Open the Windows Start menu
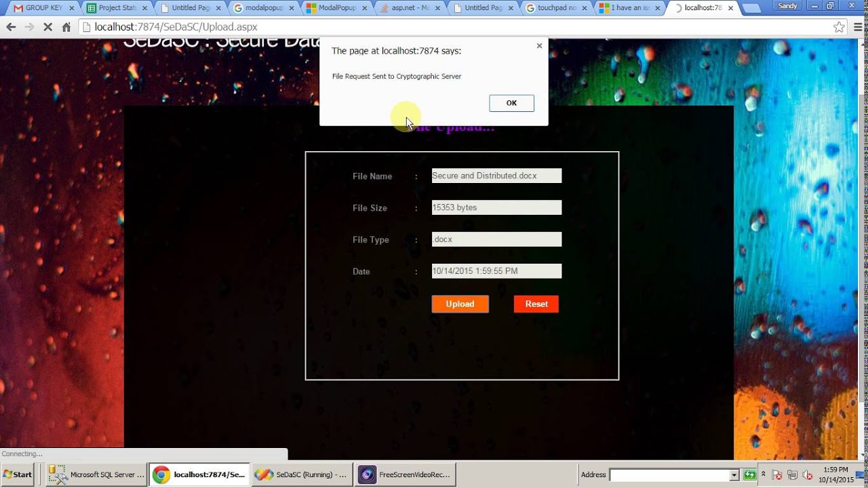 pyautogui.click(x=17, y=474)
